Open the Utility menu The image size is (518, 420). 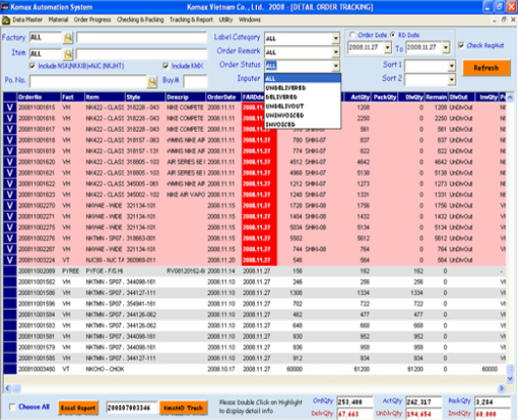[x=226, y=20]
